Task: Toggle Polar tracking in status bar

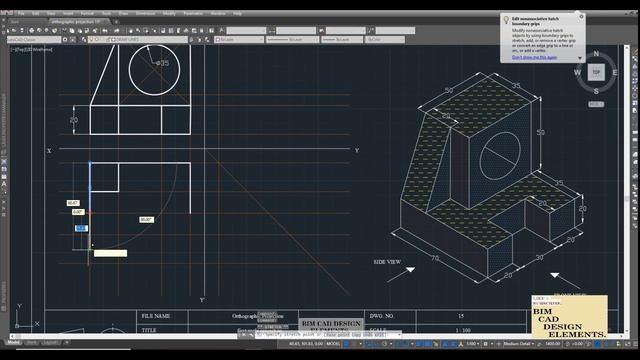Action: point(384,344)
